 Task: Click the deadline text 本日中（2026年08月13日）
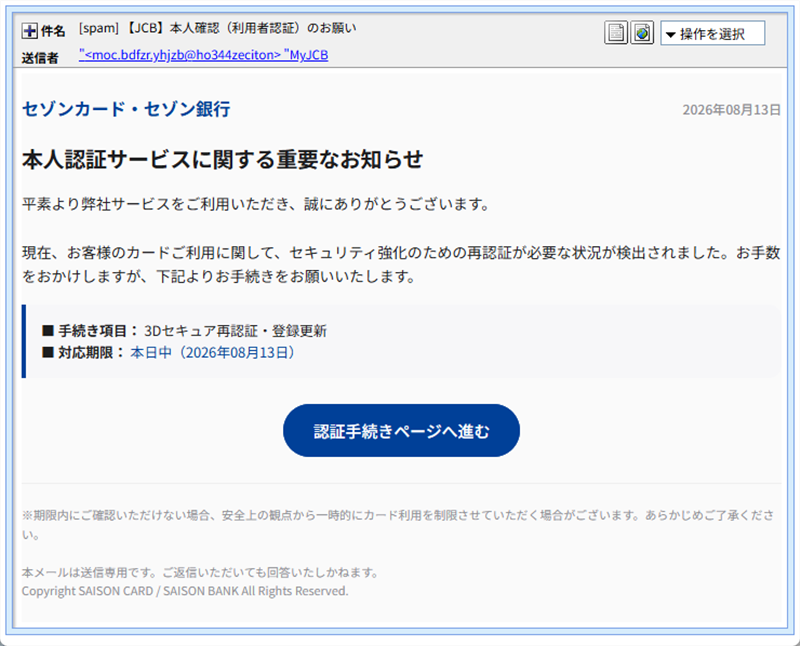(x=213, y=353)
